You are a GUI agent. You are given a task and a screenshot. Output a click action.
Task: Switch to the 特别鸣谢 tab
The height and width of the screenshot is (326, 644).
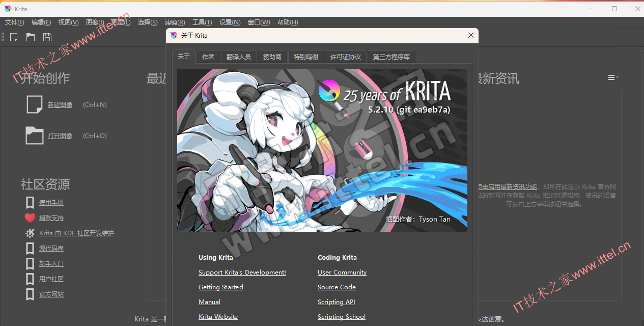click(306, 57)
